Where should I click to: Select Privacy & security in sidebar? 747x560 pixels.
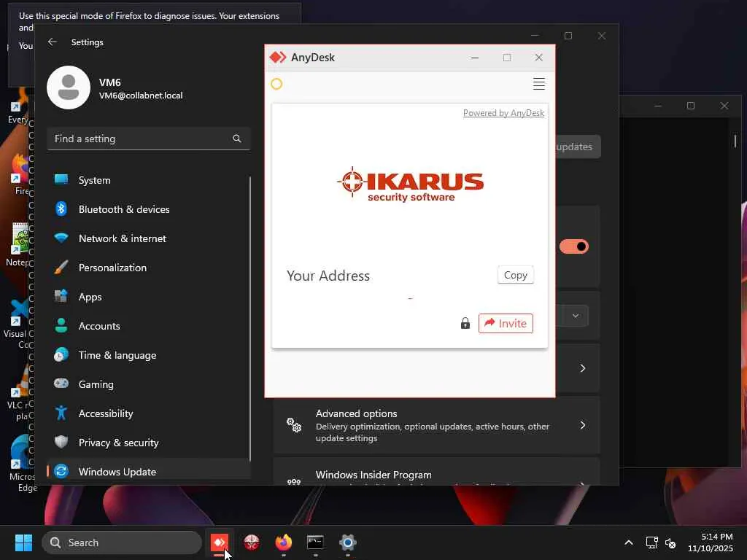pos(149,443)
